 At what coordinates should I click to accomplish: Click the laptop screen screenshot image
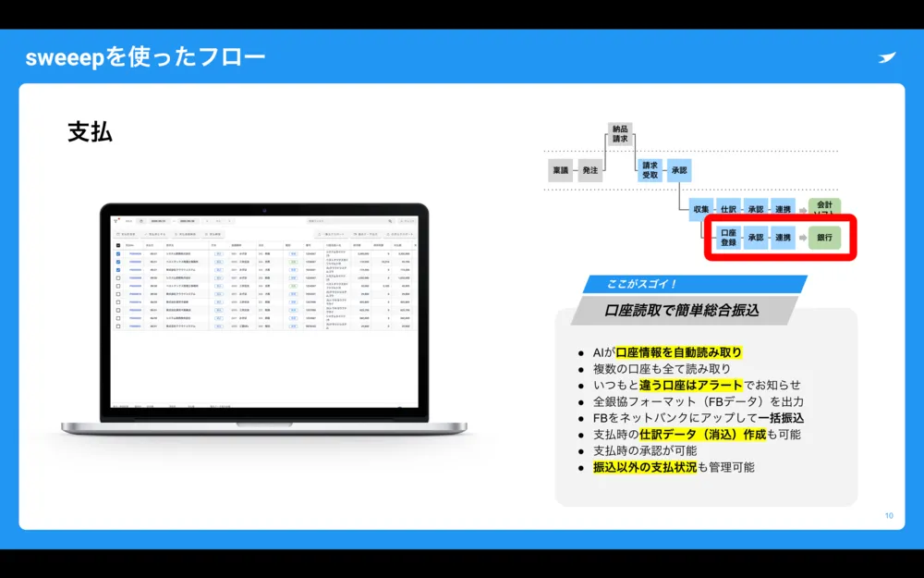[x=264, y=312]
